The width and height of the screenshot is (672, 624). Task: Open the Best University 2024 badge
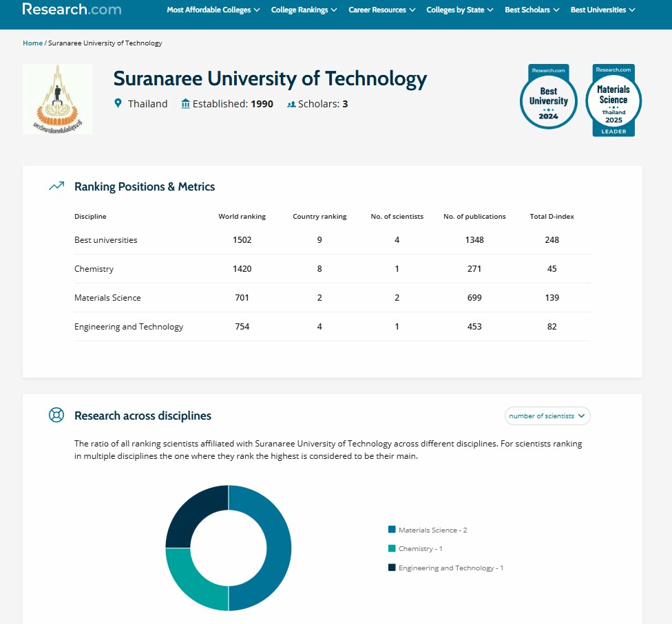[x=549, y=96]
